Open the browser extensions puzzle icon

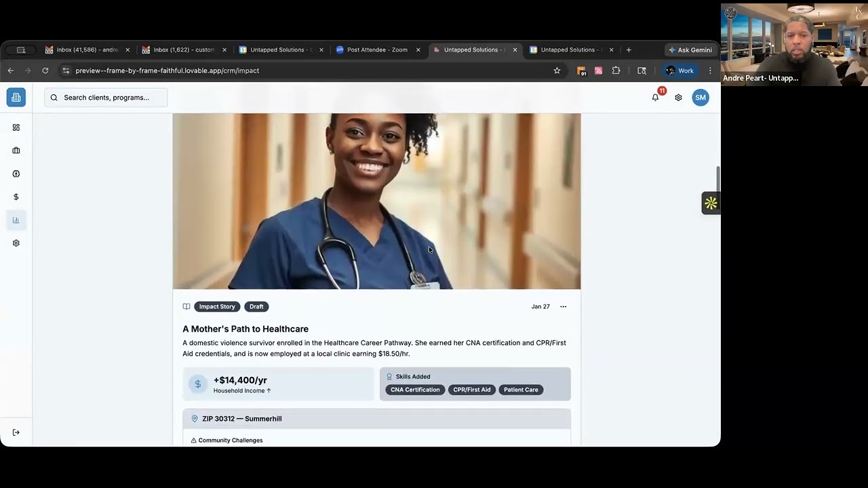point(616,70)
